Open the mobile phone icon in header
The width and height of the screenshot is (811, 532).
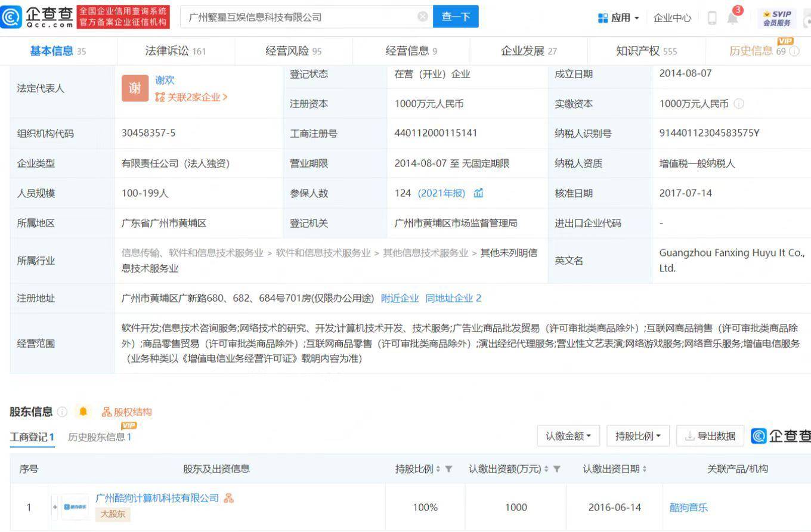[712, 18]
